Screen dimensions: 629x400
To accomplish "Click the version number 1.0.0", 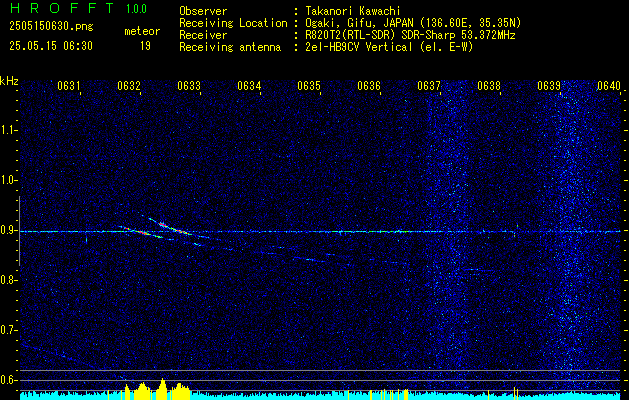I will (x=136, y=9).
